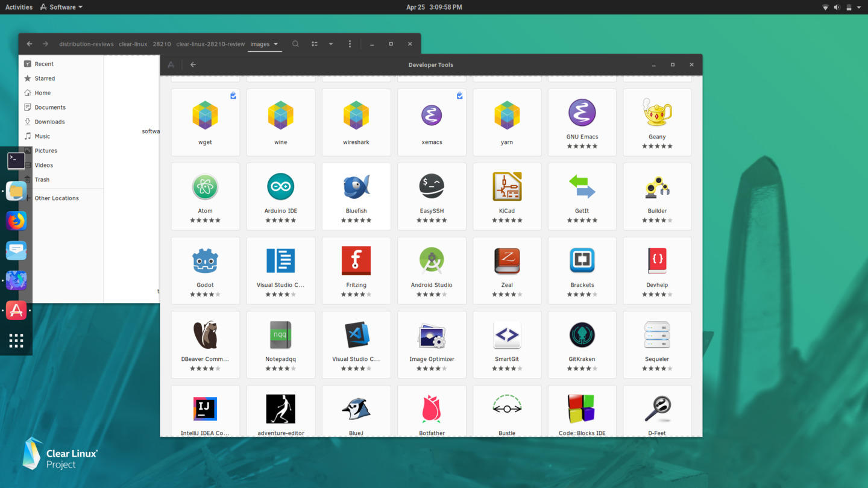Open the wget app tile
The width and height of the screenshot is (868, 488).
click(x=205, y=122)
